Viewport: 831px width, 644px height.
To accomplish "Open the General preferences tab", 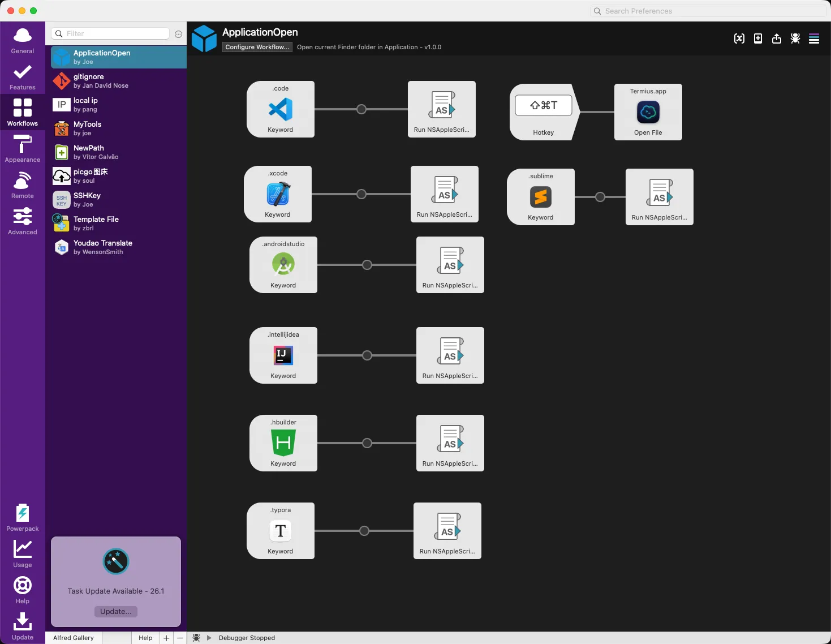I will click(23, 41).
